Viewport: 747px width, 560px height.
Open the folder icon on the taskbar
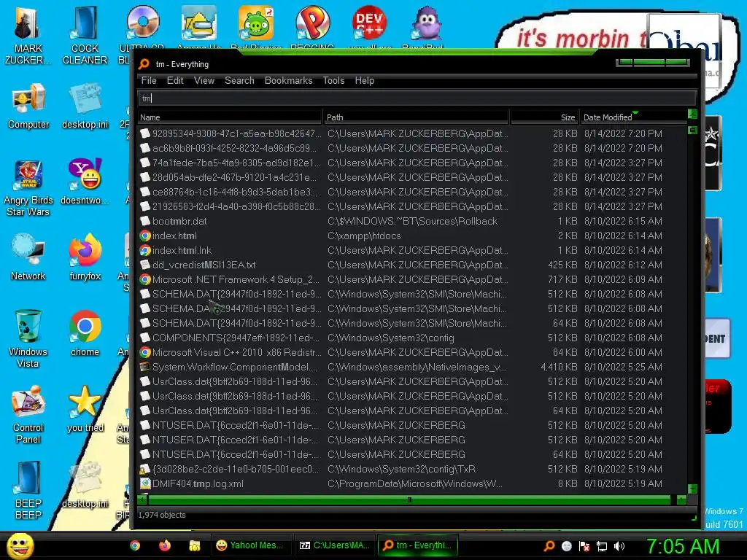pyautogui.click(x=194, y=545)
